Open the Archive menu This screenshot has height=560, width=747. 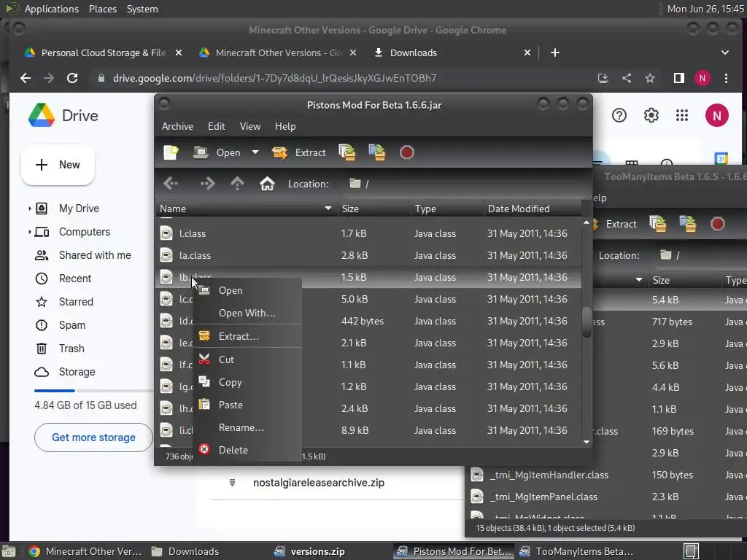coord(177,126)
